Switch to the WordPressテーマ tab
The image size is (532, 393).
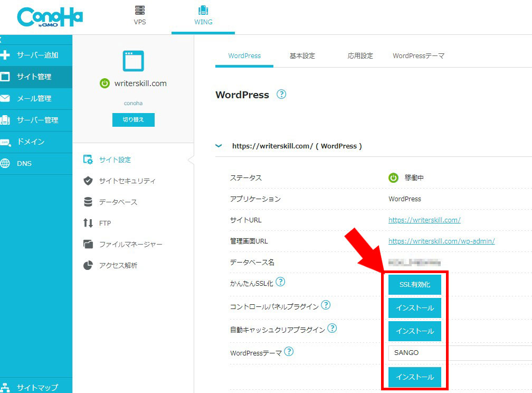pyautogui.click(x=419, y=55)
